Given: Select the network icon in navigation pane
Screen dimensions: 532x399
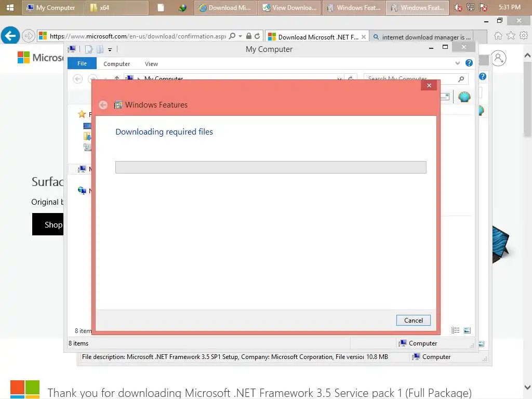Looking at the screenshot, I should (82, 190).
